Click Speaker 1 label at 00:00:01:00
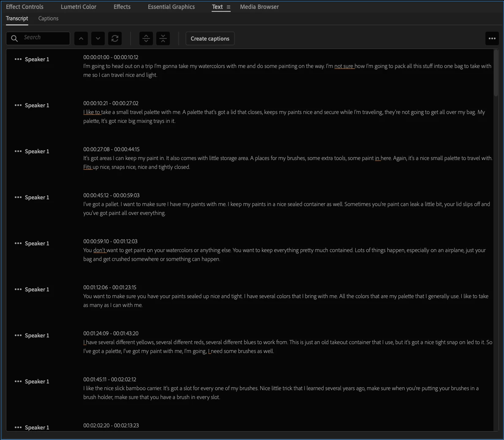 pos(37,59)
